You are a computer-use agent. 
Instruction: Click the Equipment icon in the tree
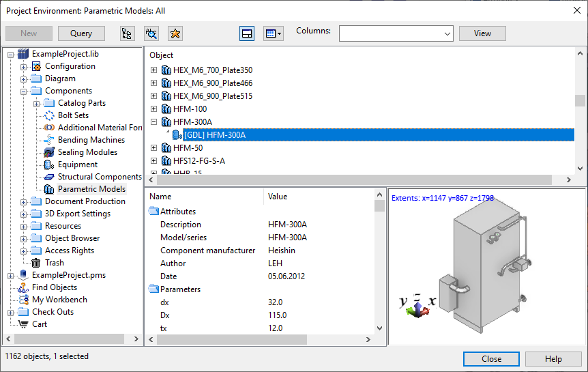click(49, 164)
